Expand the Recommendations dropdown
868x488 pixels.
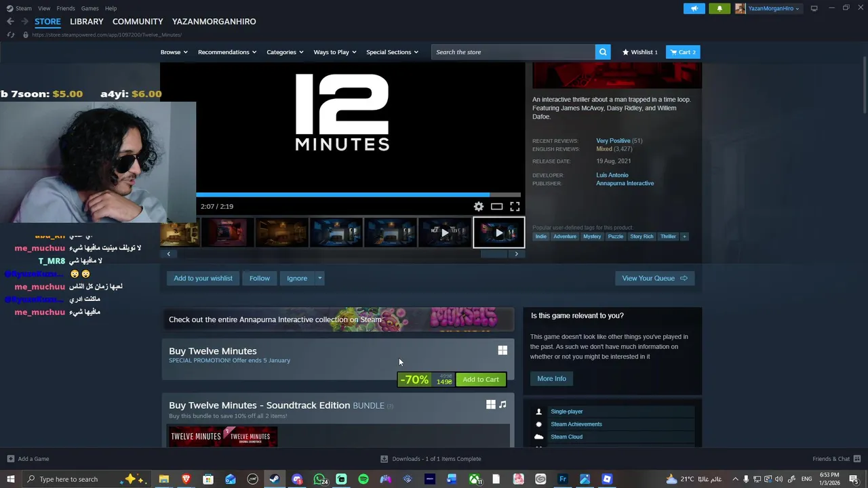click(x=227, y=52)
